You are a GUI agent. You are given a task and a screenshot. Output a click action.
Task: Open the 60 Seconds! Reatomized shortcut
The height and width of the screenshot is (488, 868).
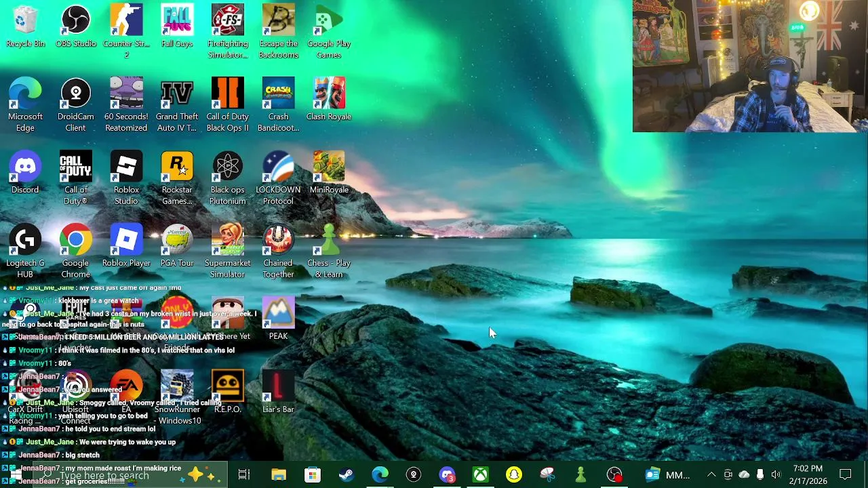coord(126,105)
